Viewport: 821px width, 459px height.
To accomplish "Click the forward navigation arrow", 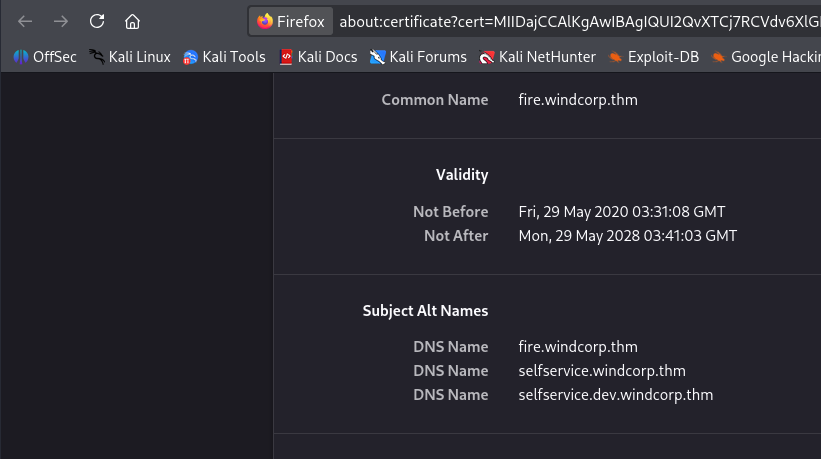I will pos(61,21).
